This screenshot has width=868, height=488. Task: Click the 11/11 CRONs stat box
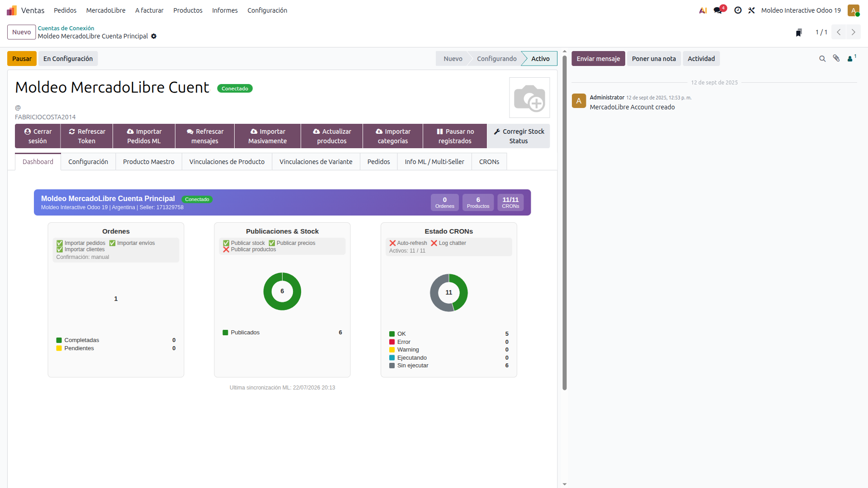click(510, 202)
